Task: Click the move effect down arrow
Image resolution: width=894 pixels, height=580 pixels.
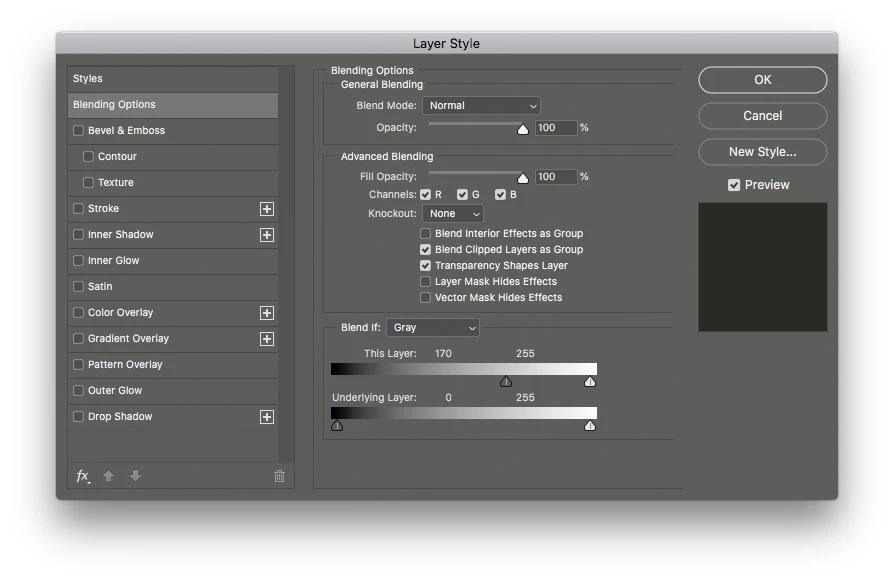Action: click(135, 475)
